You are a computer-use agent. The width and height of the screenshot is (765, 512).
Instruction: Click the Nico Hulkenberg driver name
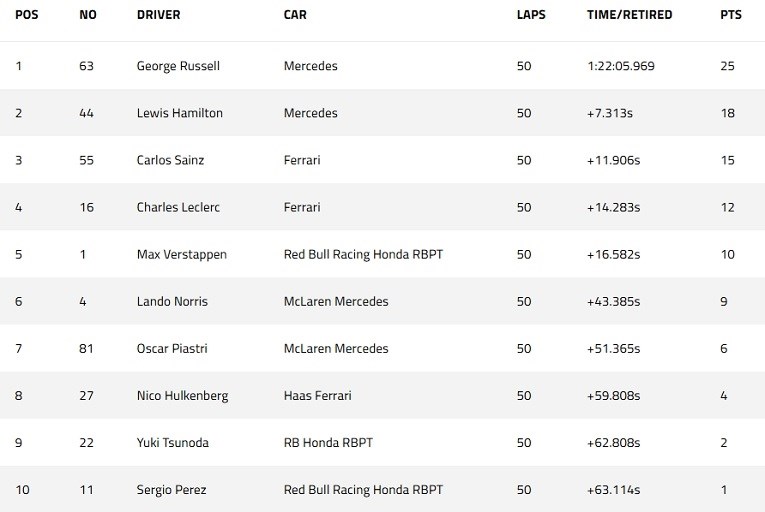pos(182,395)
